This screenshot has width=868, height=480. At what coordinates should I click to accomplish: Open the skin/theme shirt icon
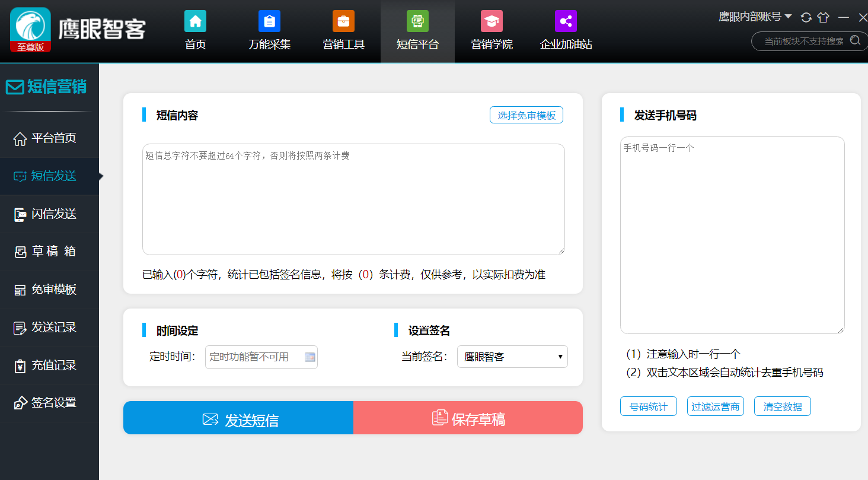click(x=824, y=17)
